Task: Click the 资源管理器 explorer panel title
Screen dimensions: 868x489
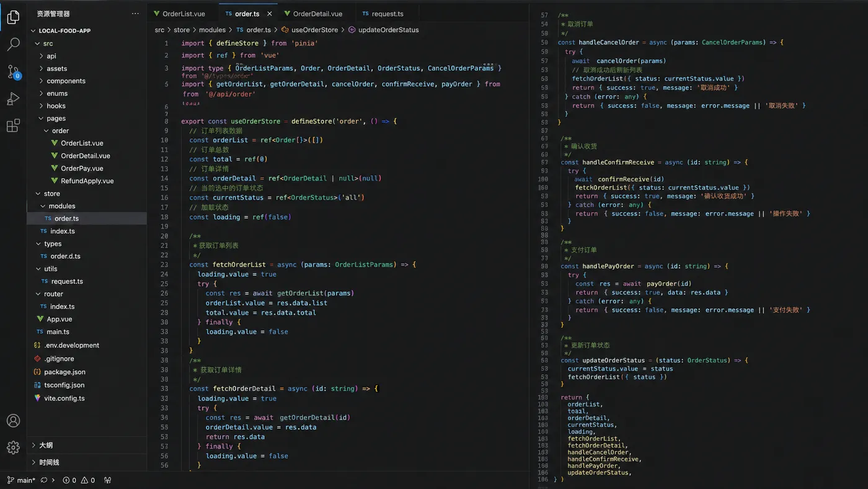Action: [x=53, y=14]
